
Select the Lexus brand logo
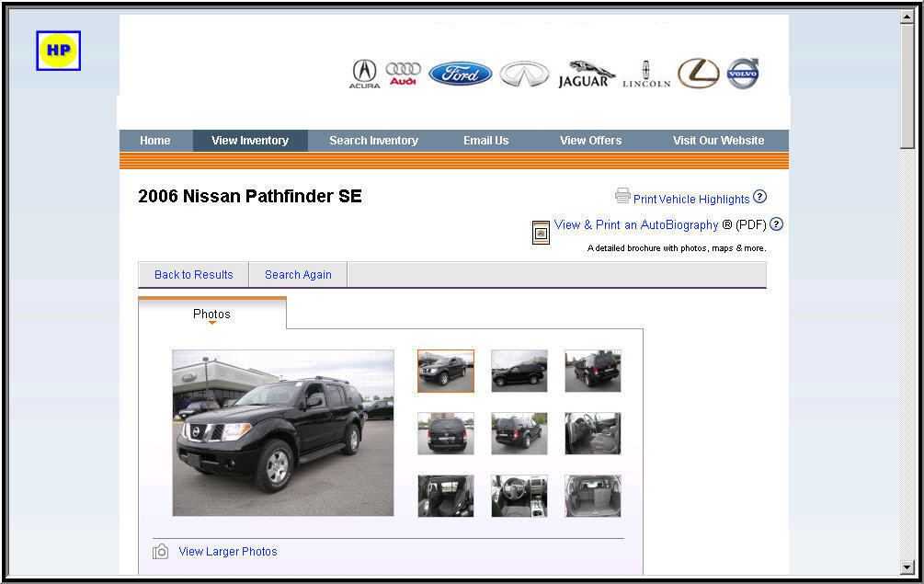click(699, 73)
